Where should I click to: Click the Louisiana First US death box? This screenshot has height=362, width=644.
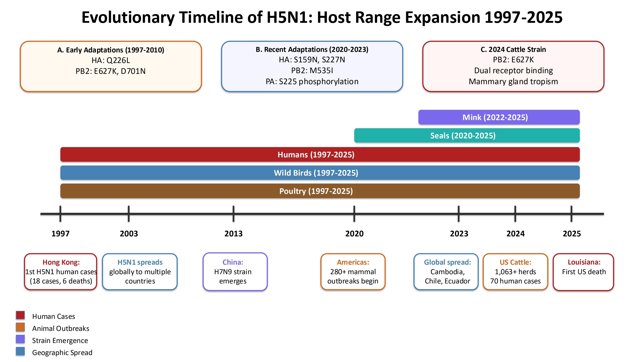[583, 272]
